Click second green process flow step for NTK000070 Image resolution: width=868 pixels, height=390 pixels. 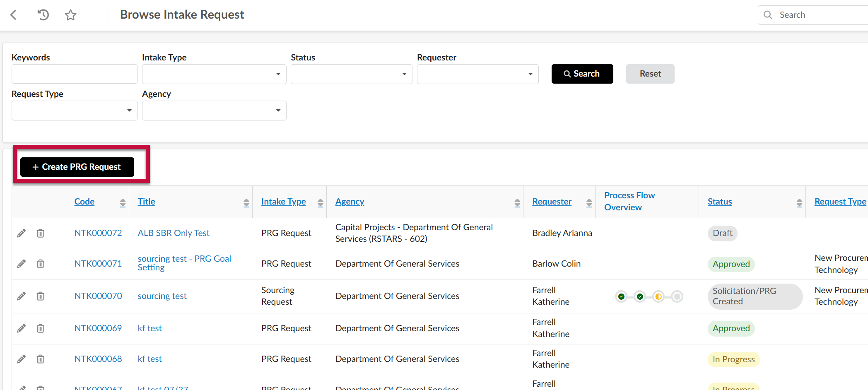tap(640, 296)
